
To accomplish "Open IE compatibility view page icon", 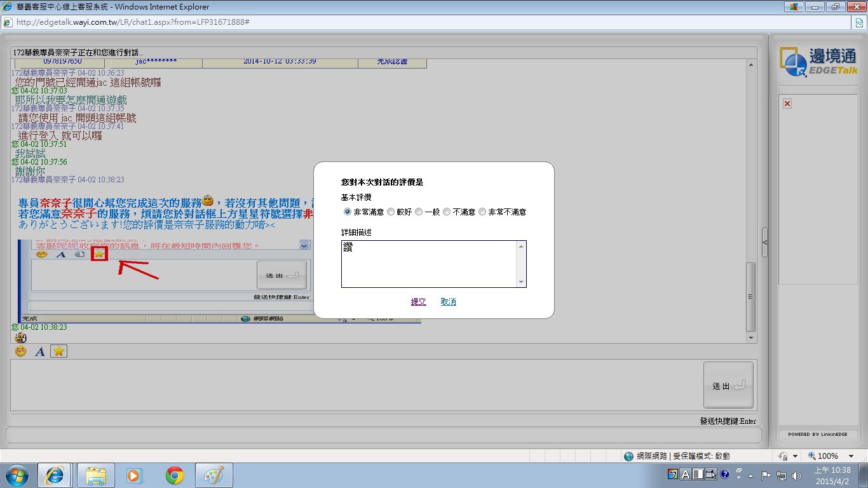I will (858, 22).
